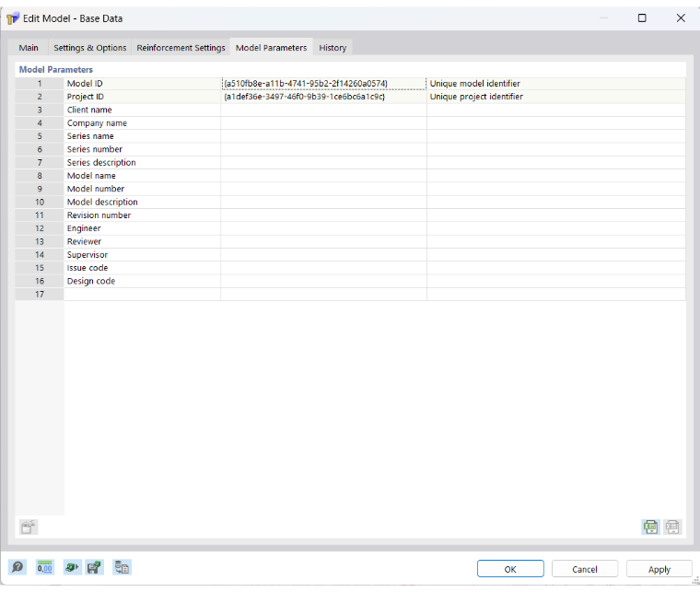Click the Series description row label

click(143, 162)
